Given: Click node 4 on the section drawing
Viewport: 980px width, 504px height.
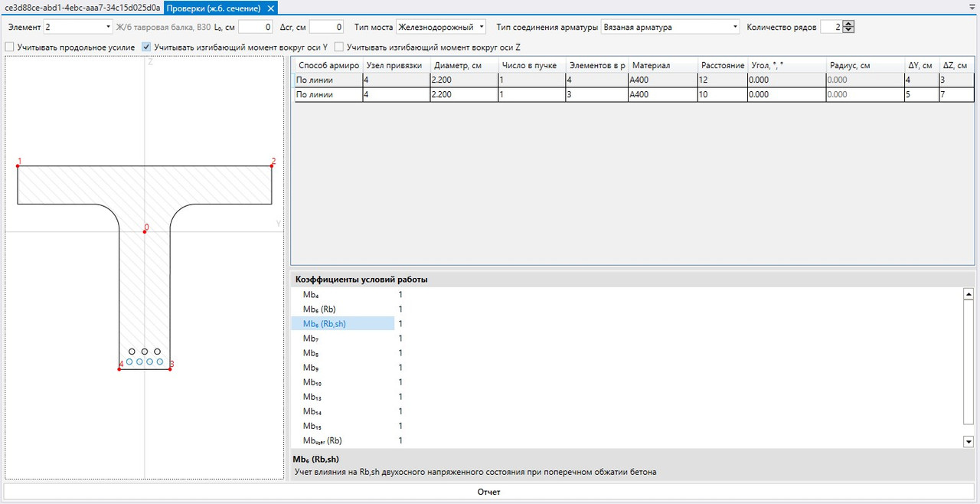Looking at the screenshot, I should click(119, 368).
